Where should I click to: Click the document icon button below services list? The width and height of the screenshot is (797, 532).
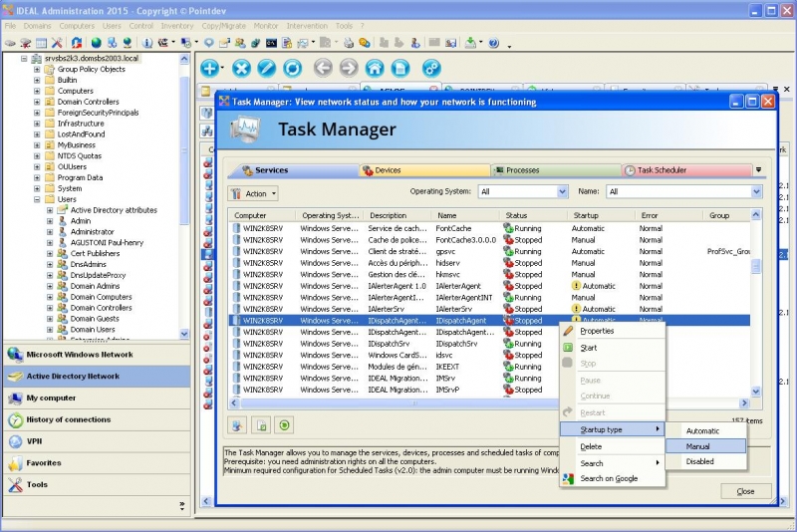tap(261, 425)
